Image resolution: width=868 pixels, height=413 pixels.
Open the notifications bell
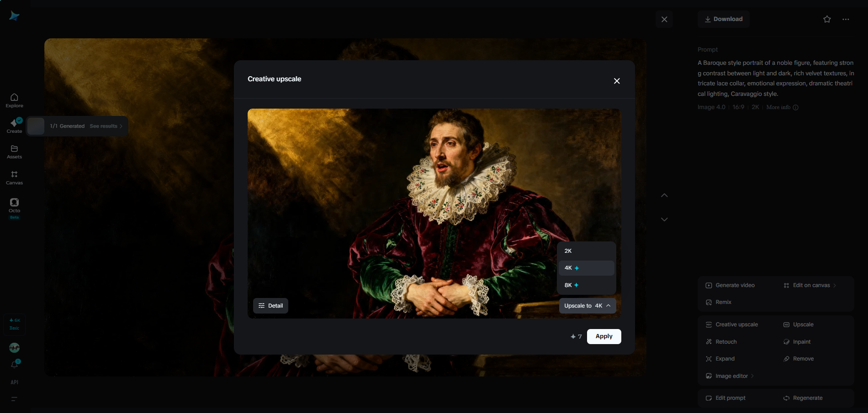coord(14,364)
